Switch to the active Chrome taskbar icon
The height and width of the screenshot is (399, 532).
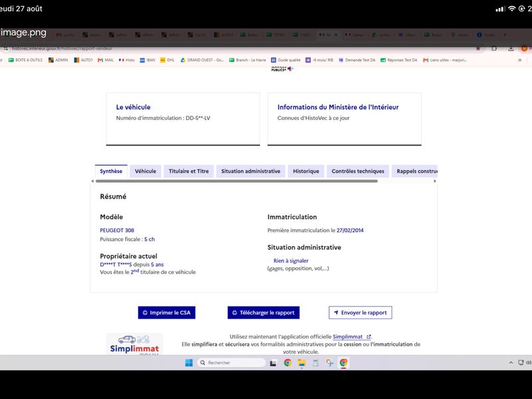coord(343,362)
